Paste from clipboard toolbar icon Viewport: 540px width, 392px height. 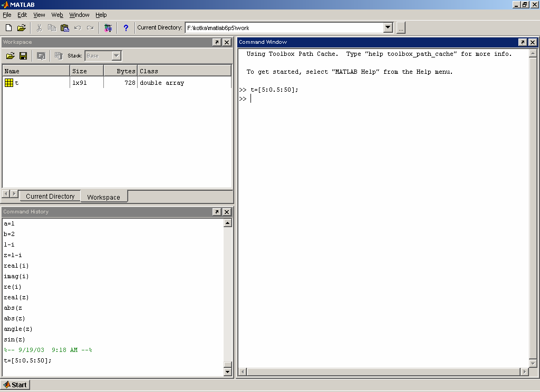[x=64, y=28]
